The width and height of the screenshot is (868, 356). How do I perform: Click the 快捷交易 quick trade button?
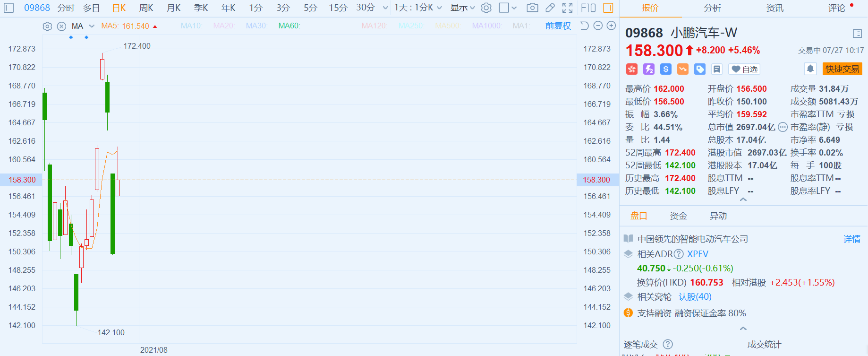tap(842, 69)
